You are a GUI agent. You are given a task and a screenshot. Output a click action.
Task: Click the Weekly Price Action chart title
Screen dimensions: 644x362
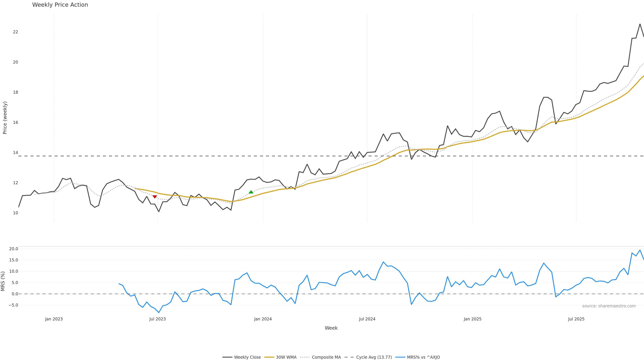tap(60, 5)
